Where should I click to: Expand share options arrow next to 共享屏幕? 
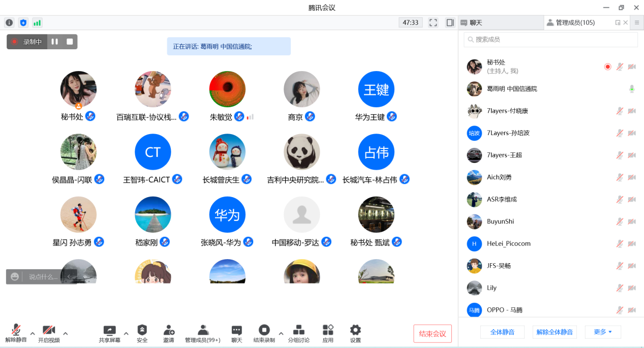(x=126, y=334)
